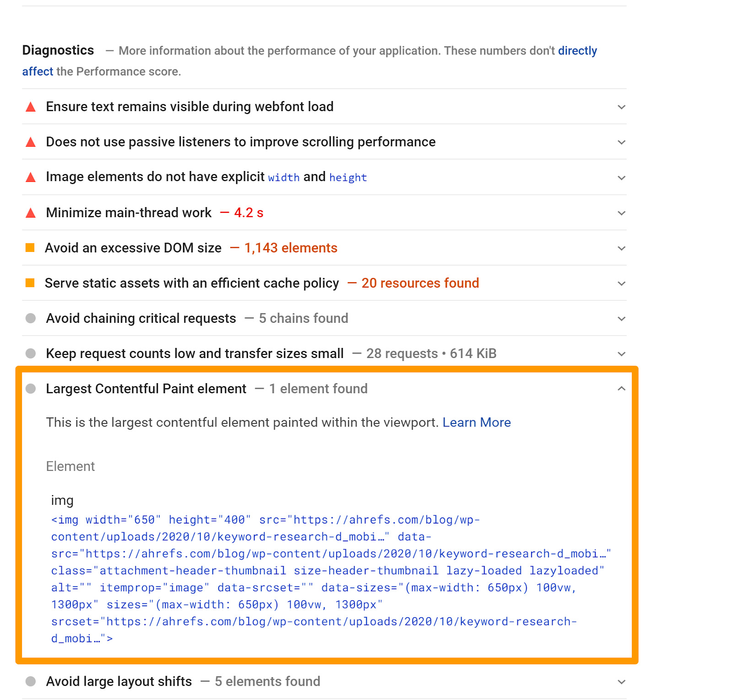732x700 pixels.
Task: Click red triangle beside webfont load audit
Action: coord(31,107)
